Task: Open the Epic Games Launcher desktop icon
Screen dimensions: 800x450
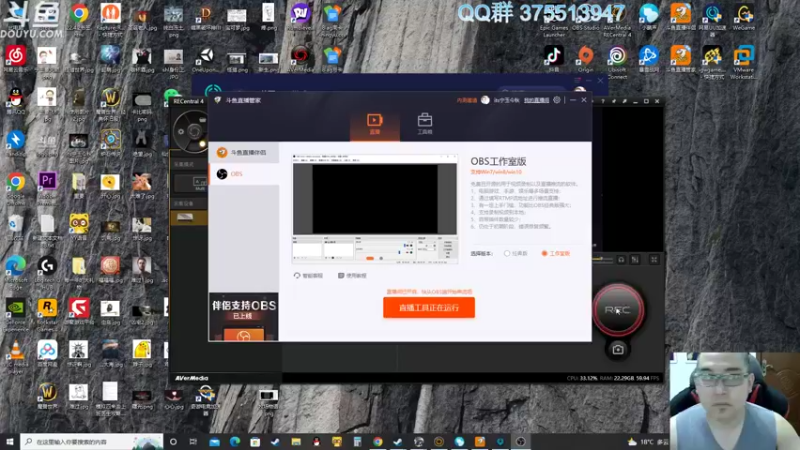Action: pos(554,19)
